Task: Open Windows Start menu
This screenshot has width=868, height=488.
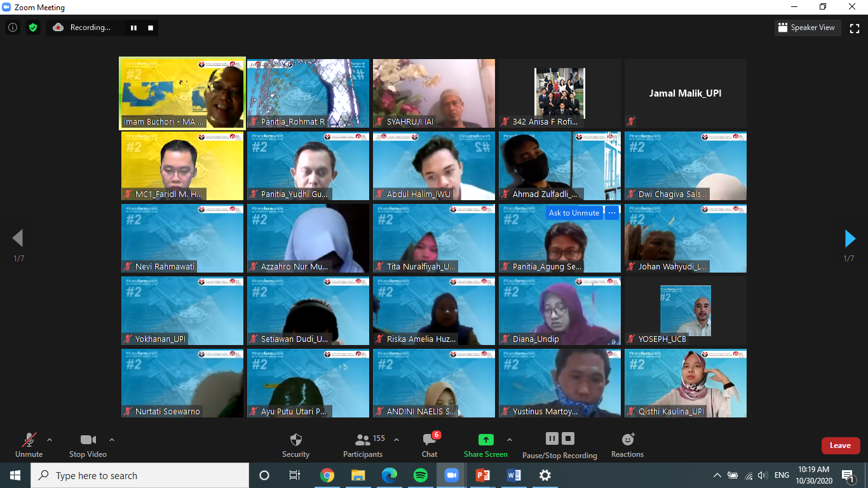Action: click(15, 475)
